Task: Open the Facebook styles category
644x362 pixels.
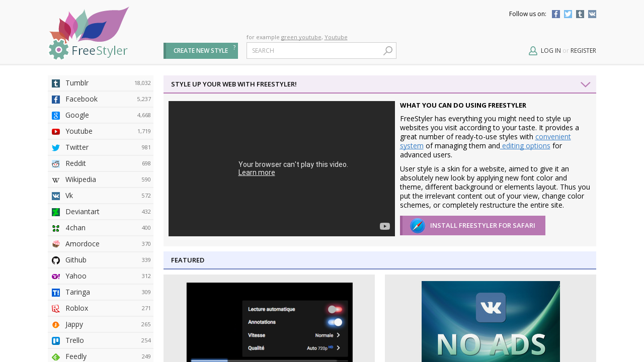Action: pos(101,100)
